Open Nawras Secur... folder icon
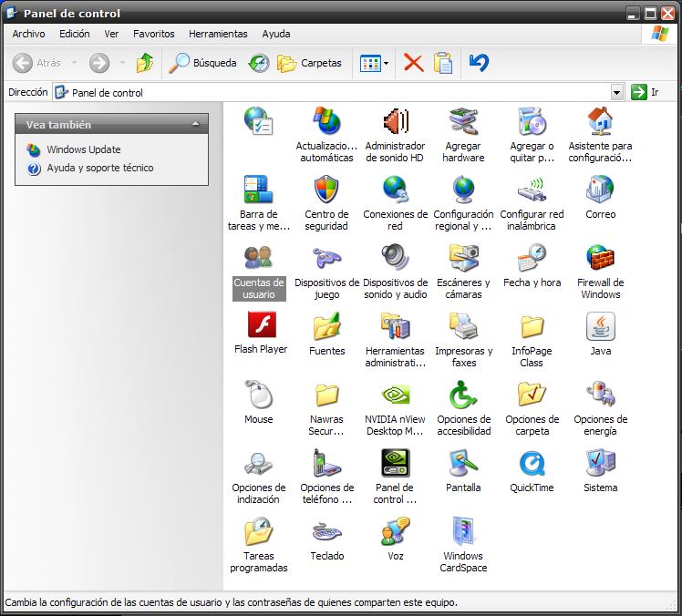Screen dimensions: 682x616 point(326,395)
